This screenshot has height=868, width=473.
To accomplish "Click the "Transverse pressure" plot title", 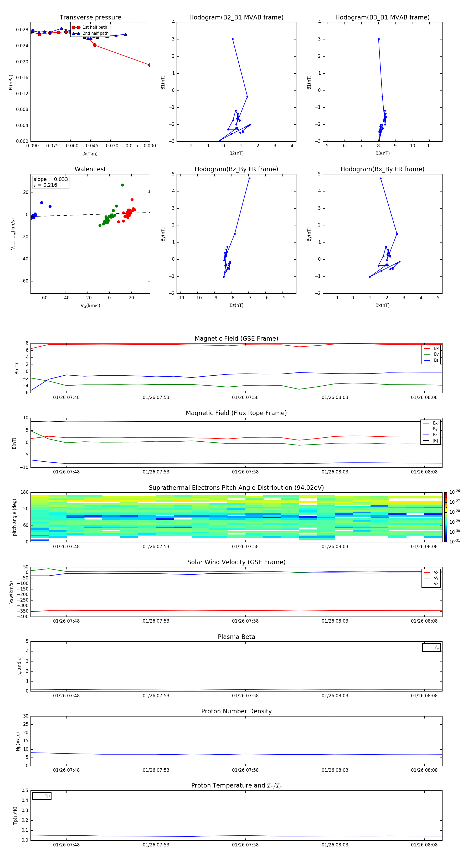I will pyautogui.click(x=90, y=18).
